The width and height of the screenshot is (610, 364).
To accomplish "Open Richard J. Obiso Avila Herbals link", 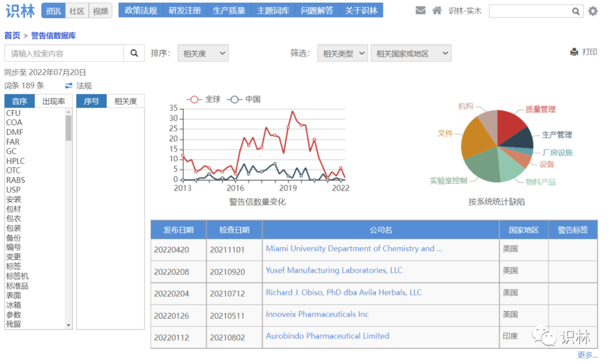I will pyautogui.click(x=343, y=292).
